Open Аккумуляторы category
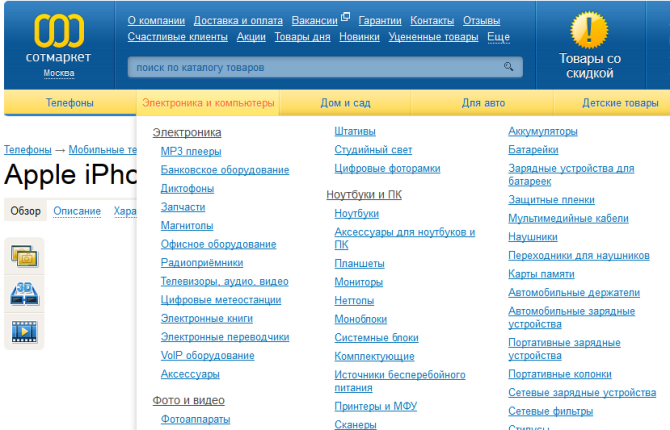Viewport: 670px width, 430px height. 543,131
